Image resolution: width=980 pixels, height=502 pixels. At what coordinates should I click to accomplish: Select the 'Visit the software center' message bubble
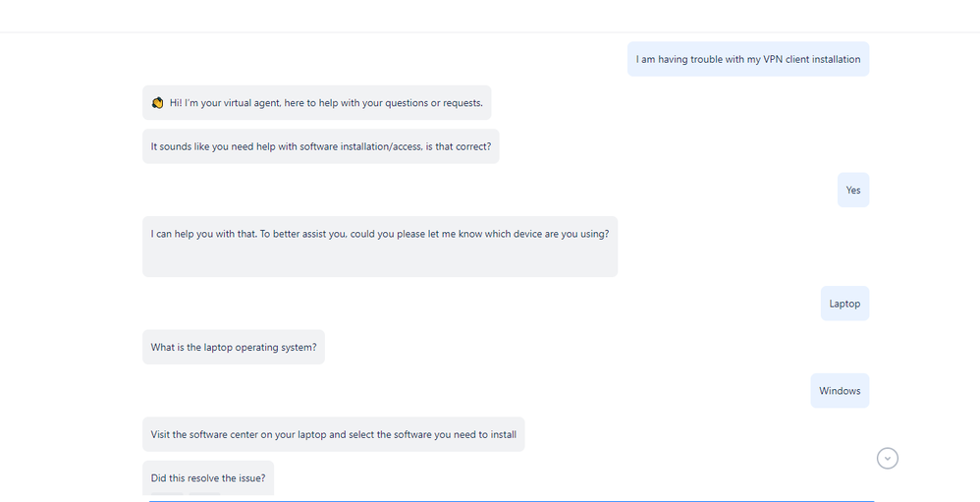pos(334,434)
